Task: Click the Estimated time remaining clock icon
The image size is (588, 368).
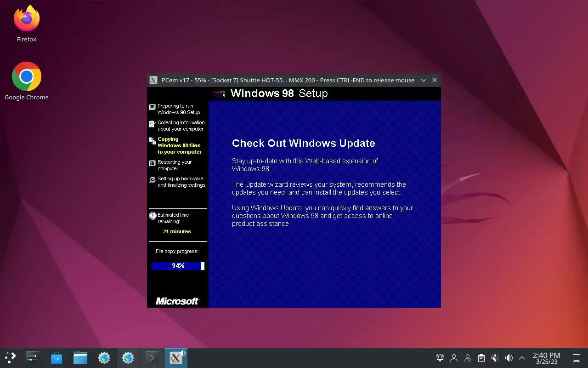Action: [x=153, y=216]
